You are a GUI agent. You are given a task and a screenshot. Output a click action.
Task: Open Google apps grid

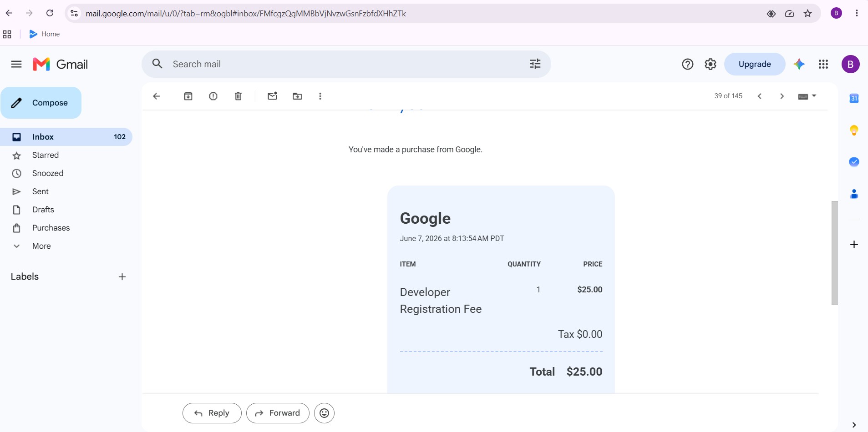(823, 64)
